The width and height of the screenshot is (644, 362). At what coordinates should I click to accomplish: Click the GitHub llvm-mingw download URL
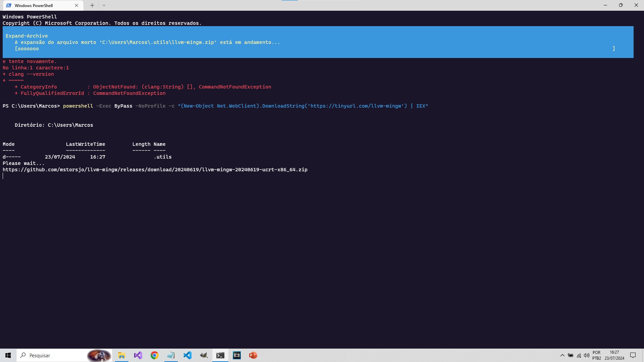(x=155, y=170)
